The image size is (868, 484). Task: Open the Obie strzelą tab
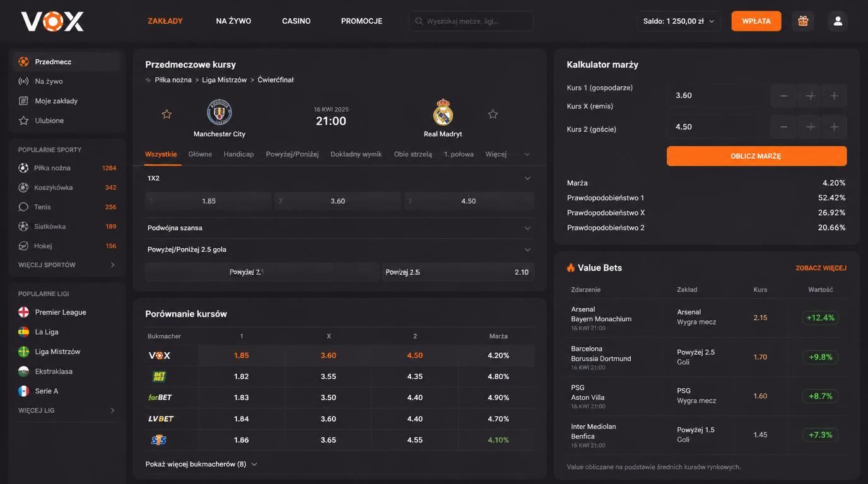click(x=413, y=154)
